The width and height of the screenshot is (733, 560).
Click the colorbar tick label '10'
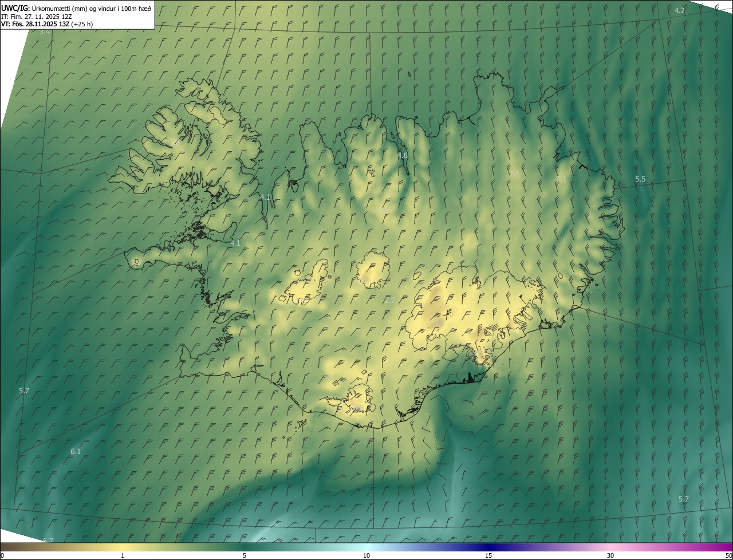(366, 555)
